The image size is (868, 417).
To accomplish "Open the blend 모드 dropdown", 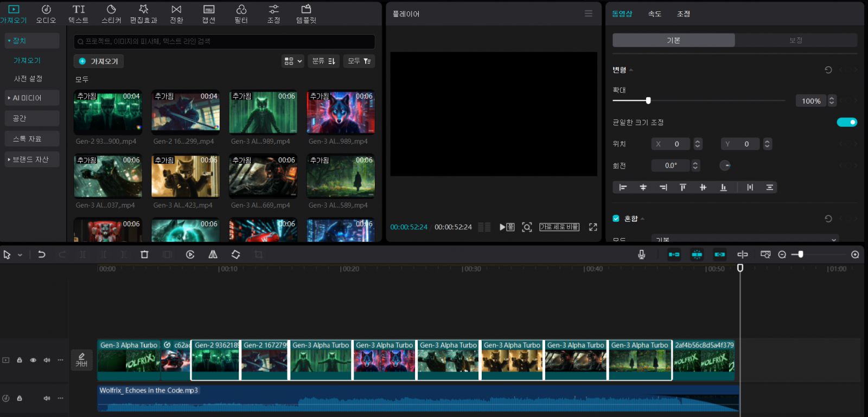I will point(745,239).
